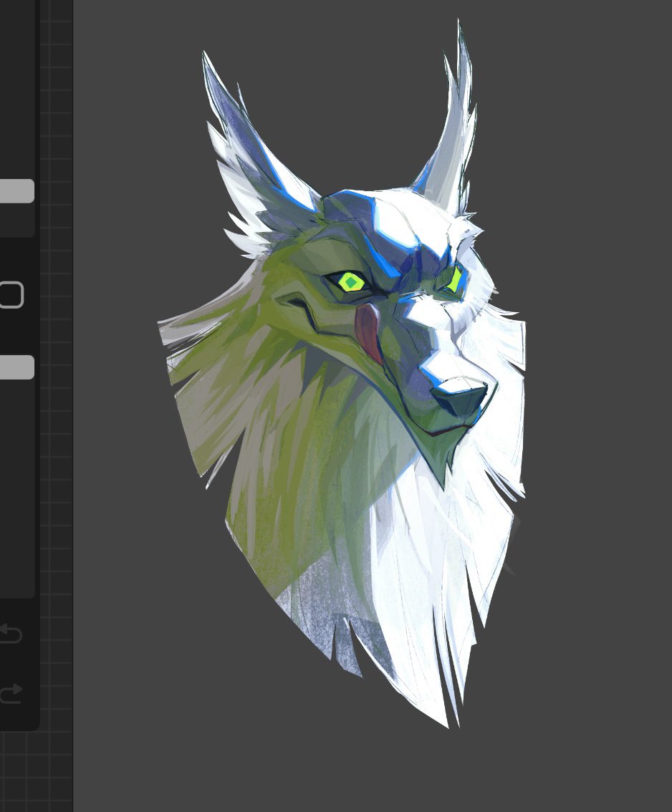Tap the square modify button between sliders
Viewport: 672px width, 812px height.
point(11,295)
